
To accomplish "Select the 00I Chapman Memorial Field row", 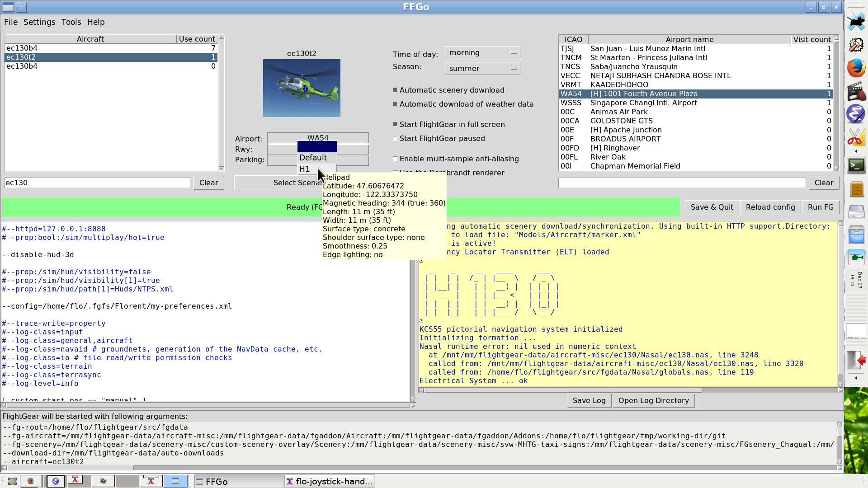I will (x=696, y=166).
